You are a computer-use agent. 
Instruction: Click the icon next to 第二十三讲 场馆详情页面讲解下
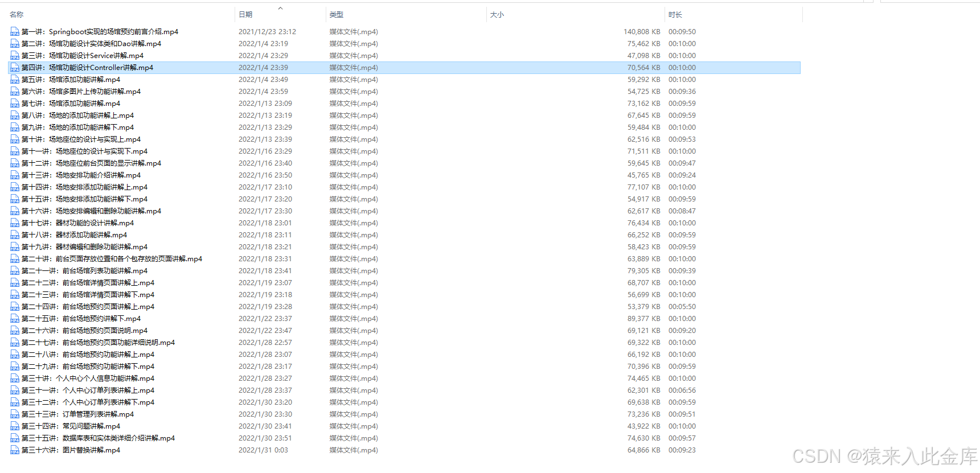click(x=15, y=295)
